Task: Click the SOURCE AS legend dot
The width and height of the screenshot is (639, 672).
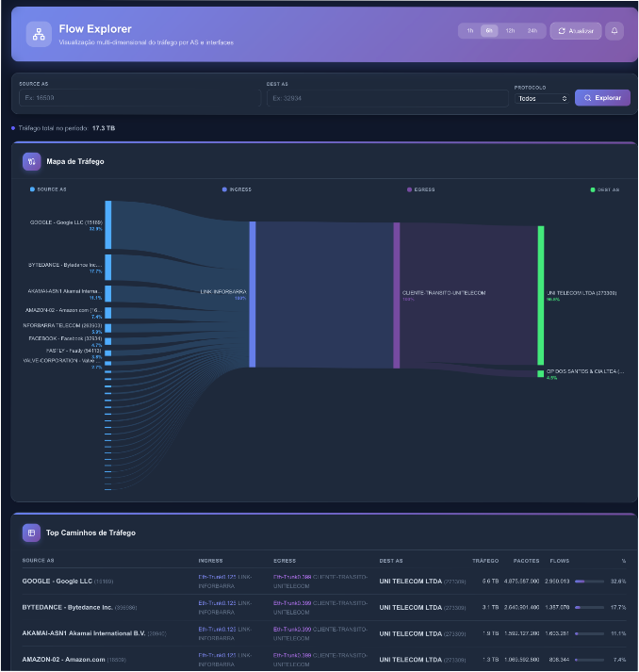Action: click(x=32, y=189)
